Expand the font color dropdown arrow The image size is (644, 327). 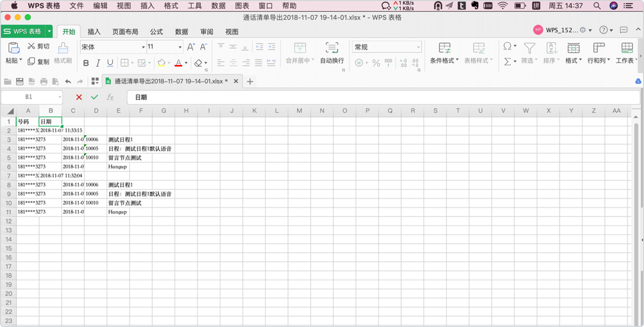pos(186,63)
